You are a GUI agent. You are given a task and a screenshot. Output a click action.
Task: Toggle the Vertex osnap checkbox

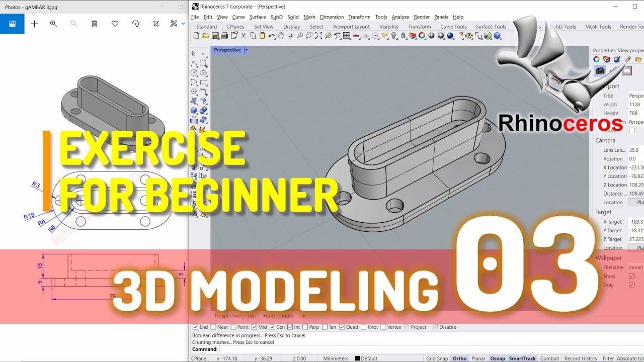pos(383,327)
